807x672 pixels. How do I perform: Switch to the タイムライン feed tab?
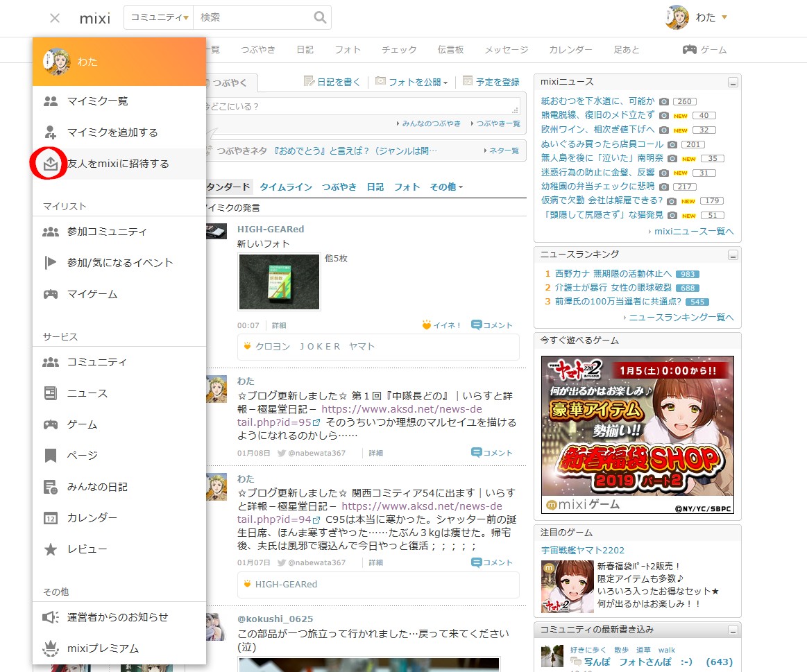click(286, 187)
